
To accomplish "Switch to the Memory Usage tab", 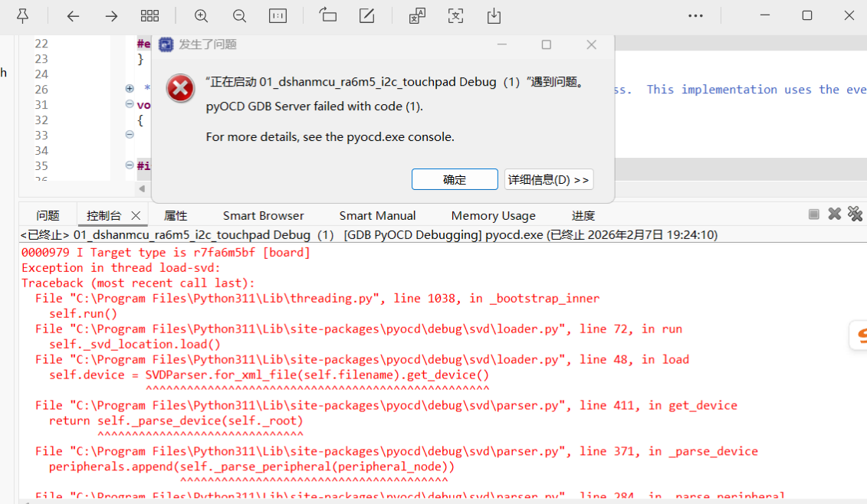I will point(493,216).
